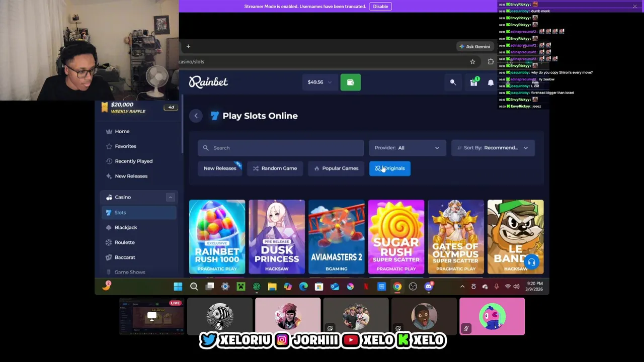Select Baccarat in the Casino menu
This screenshot has width=644, height=362.
tap(125, 257)
